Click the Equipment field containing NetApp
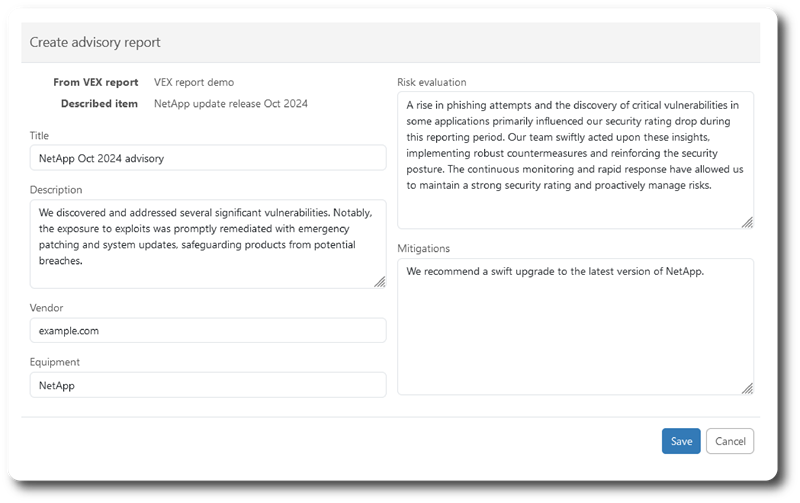Viewport: 800px width, 503px height. point(208,385)
